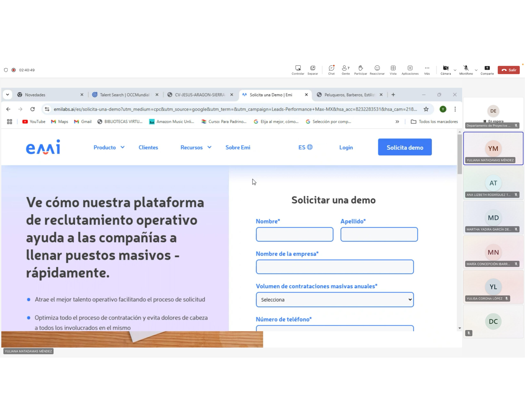The image size is (525, 420).
Task: Show more bookmarks double chevron
Action: pyautogui.click(x=397, y=121)
